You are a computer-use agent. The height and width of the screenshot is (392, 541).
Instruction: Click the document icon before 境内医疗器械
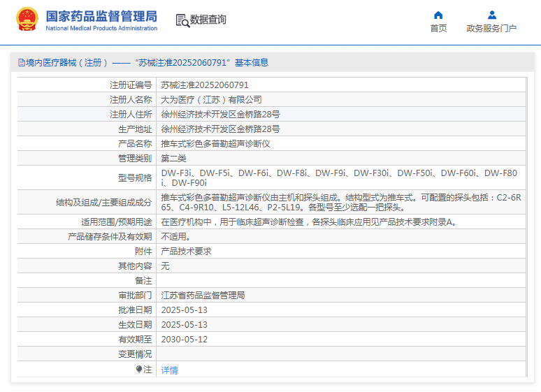point(21,62)
